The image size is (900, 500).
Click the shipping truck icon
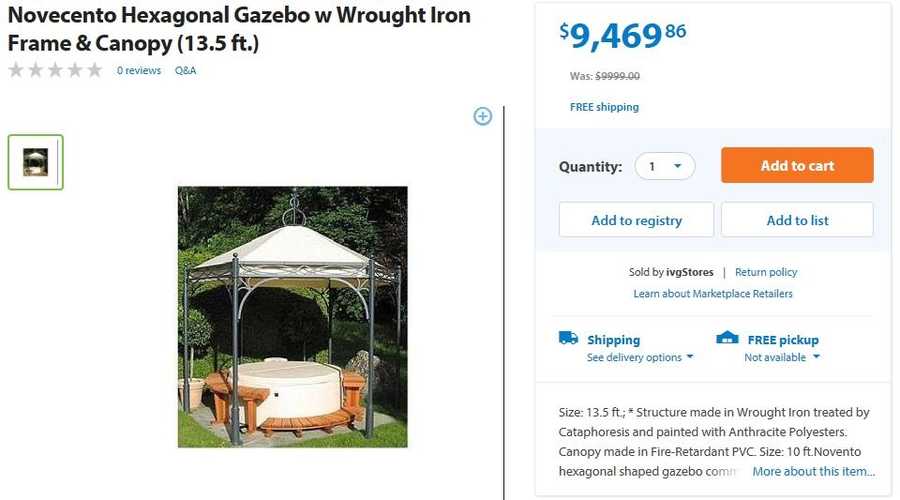click(568, 338)
